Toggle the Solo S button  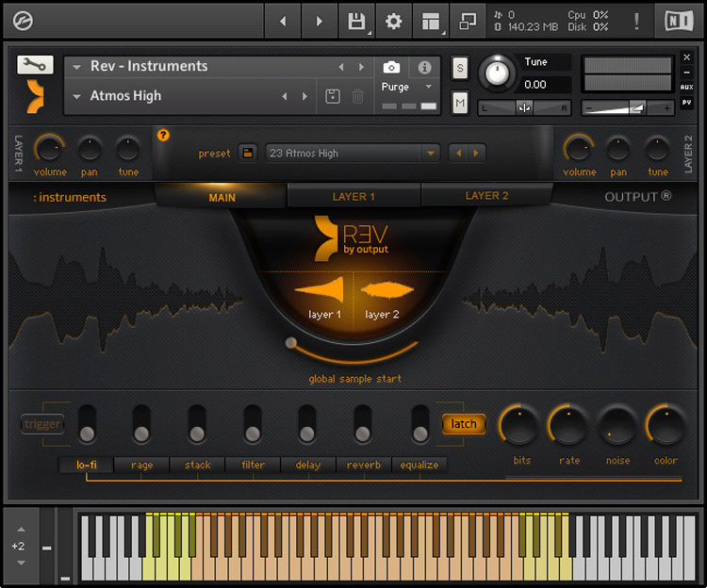(460, 68)
